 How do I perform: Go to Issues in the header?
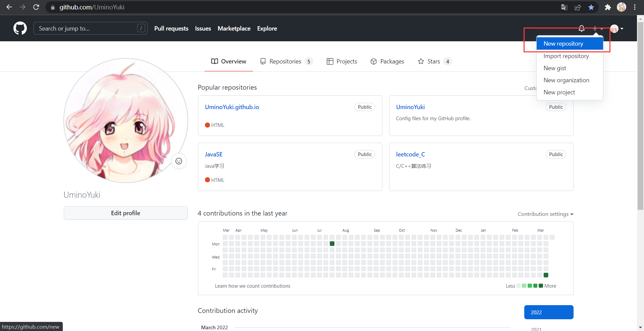tap(203, 29)
